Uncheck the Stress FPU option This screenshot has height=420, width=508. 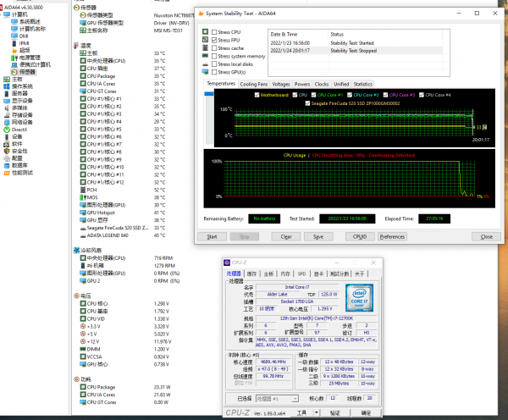pos(213,39)
